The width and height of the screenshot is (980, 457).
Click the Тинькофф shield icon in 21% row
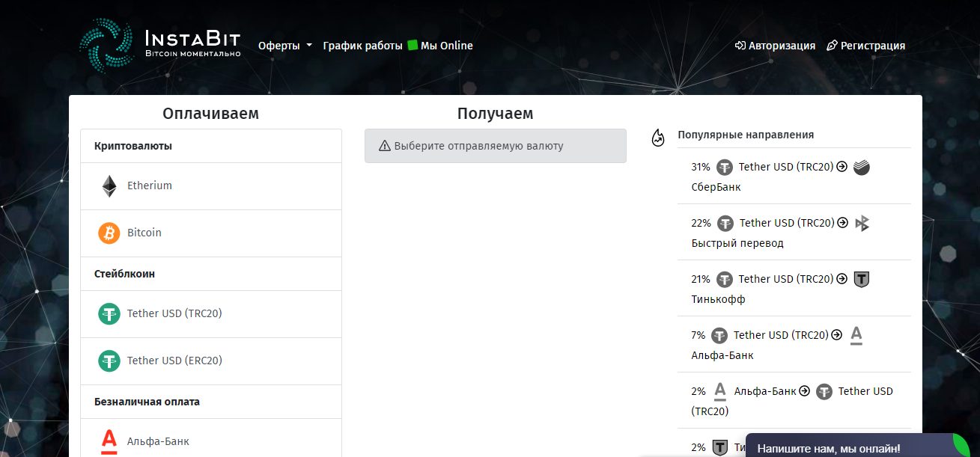862,280
